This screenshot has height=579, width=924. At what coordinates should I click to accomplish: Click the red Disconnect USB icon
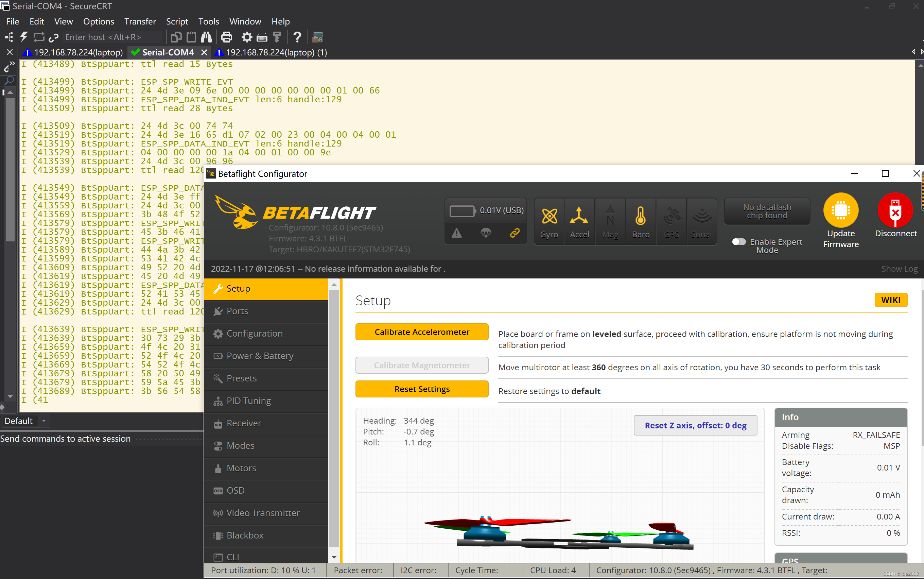coord(895,210)
